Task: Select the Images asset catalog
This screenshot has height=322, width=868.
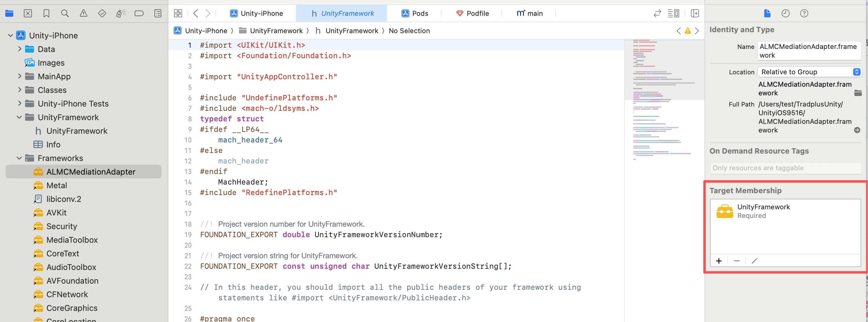Action: click(x=51, y=63)
